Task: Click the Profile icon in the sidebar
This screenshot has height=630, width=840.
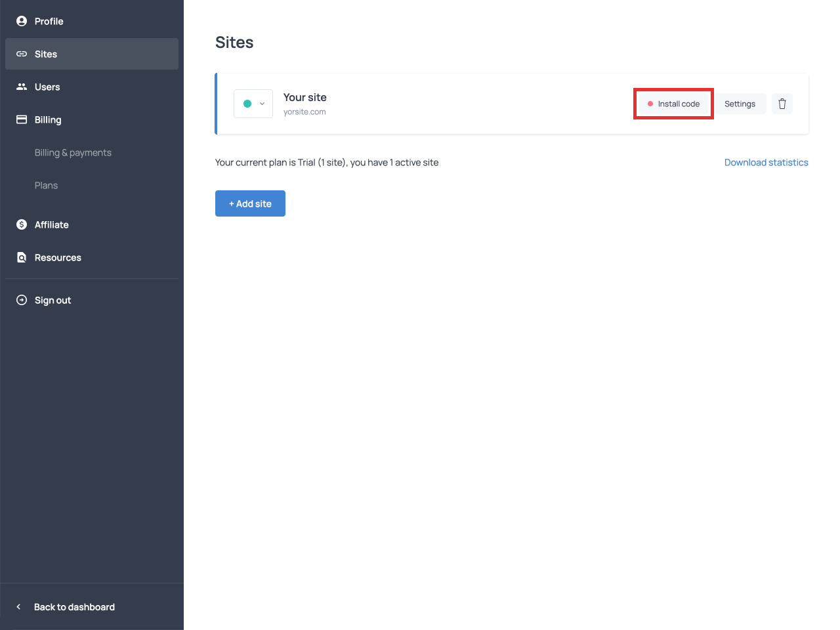Action: [x=21, y=21]
